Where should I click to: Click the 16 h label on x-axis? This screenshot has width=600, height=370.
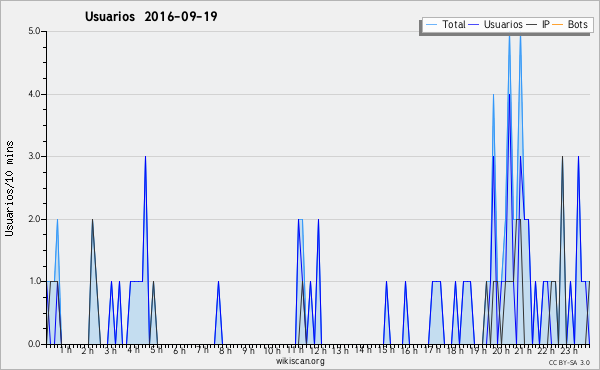point(409,350)
